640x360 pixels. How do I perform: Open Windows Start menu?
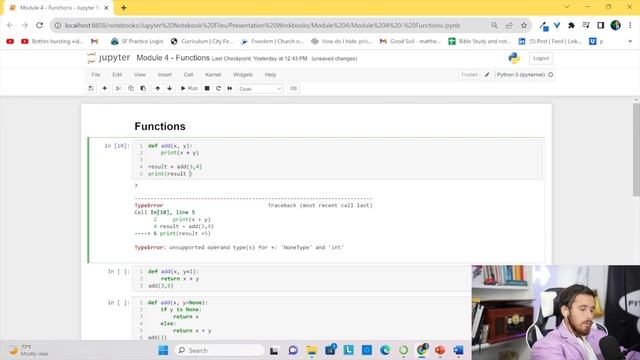[163, 350]
